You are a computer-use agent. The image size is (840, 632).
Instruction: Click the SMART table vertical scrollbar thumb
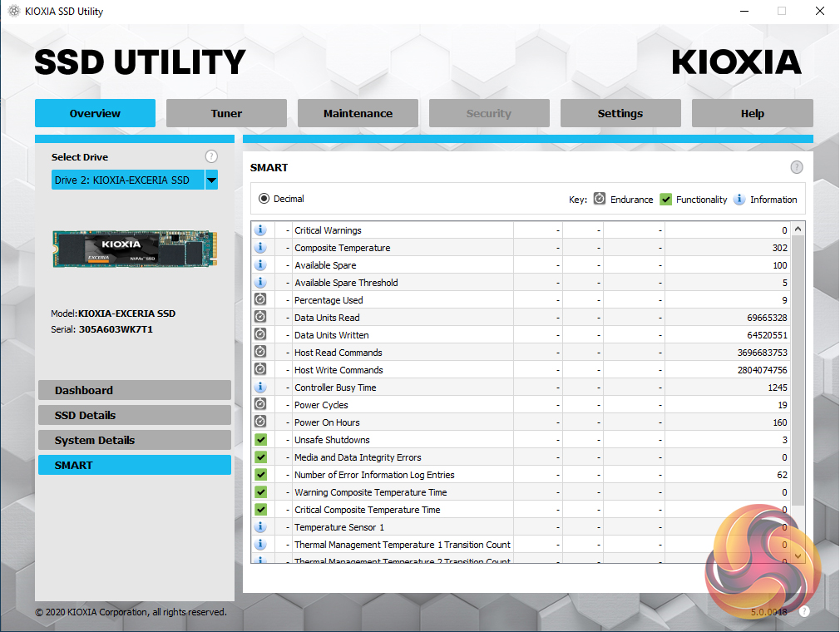[x=798, y=370]
